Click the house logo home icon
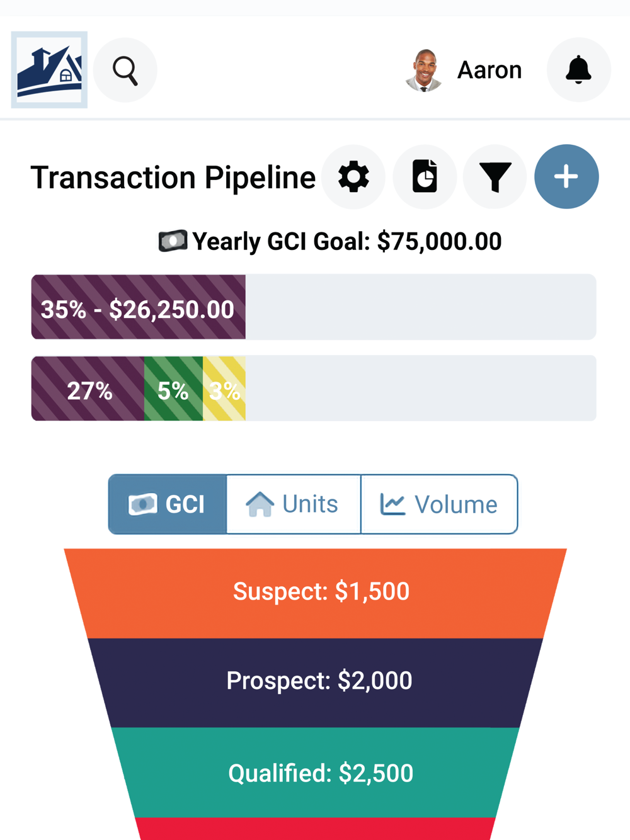Image resolution: width=630 pixels, height=840 pixels. [49, 70]
